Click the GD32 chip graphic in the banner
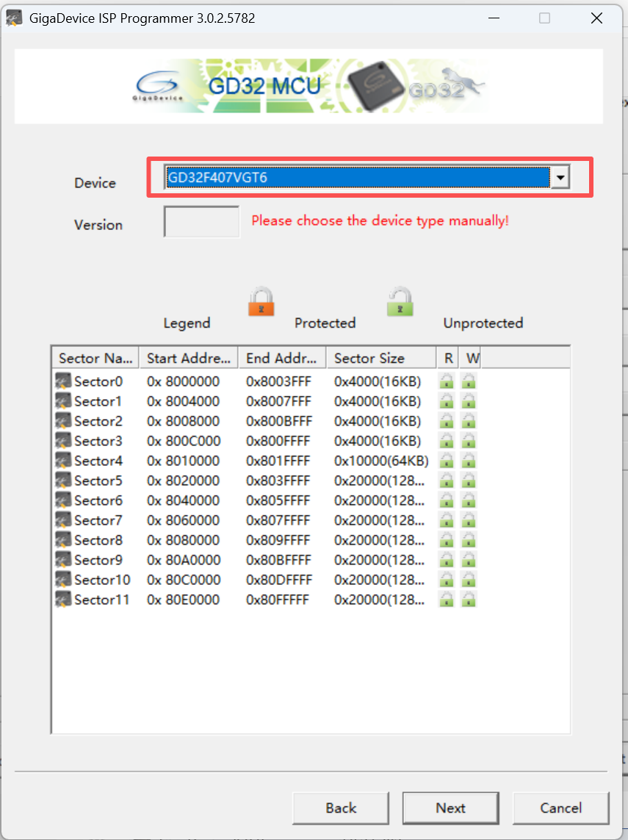This screenshot has height=840, width=628. pyautogui.click(x=371, y=85)
